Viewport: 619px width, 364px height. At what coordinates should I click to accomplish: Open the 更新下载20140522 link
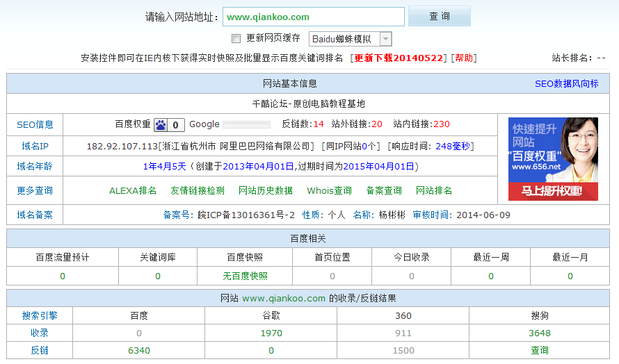pyautogui.click(x=399, y=58)
